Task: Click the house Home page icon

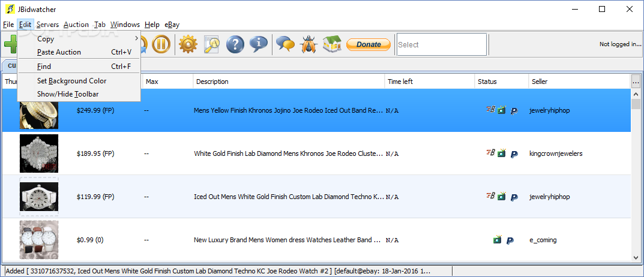Action: [x=332, y=44]
